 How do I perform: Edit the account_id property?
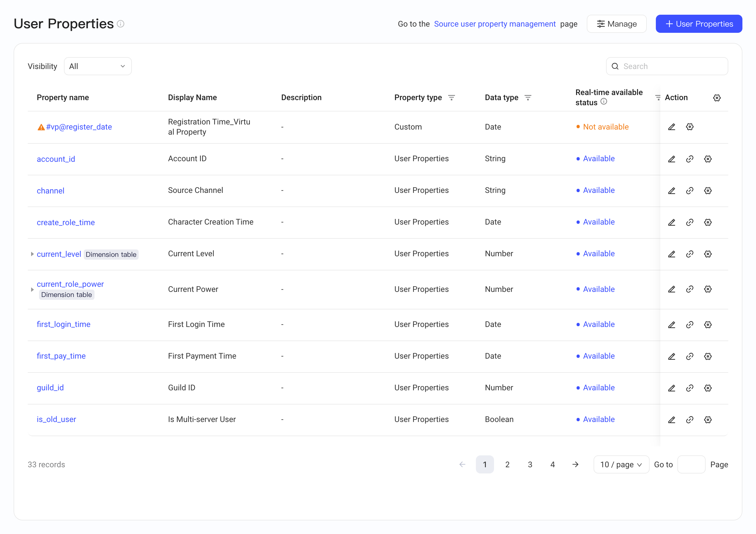[672, 159]
